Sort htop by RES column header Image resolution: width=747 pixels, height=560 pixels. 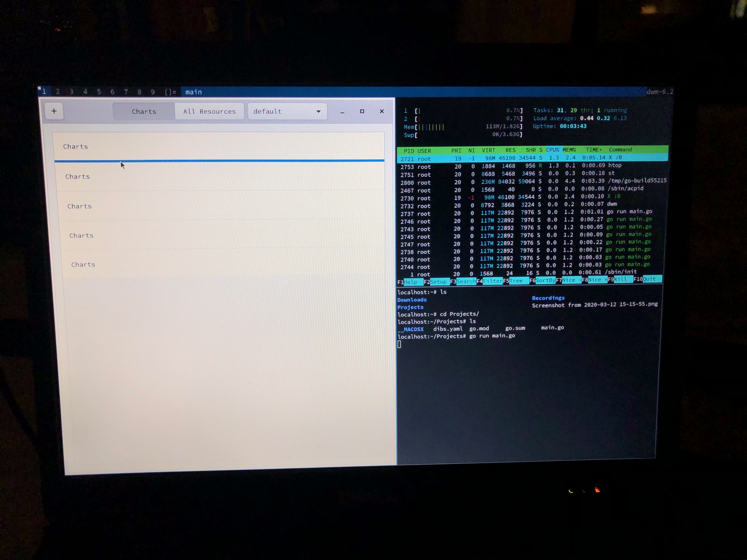[x=510, y=150]
